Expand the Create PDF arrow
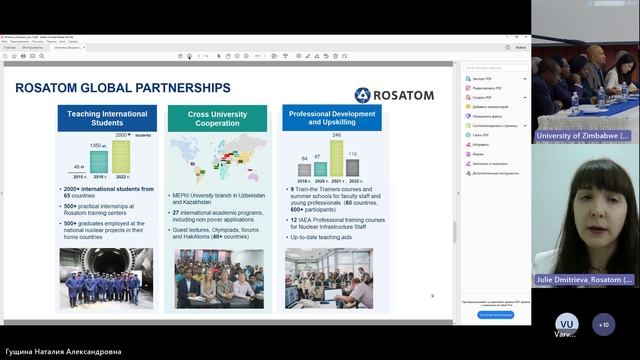Viewport: 640px width, 360px height. [x=525, y=98]
